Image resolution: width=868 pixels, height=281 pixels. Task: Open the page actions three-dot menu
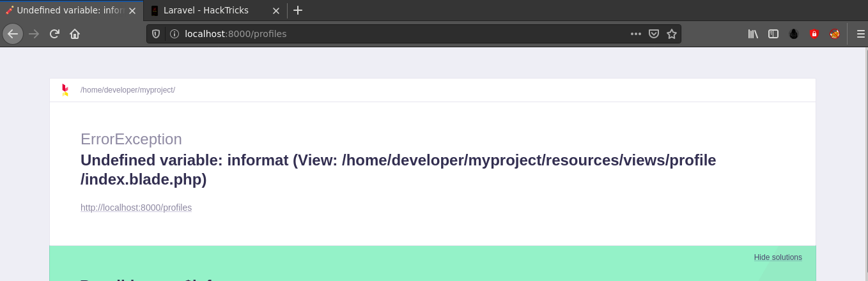[x=635, y=34]
